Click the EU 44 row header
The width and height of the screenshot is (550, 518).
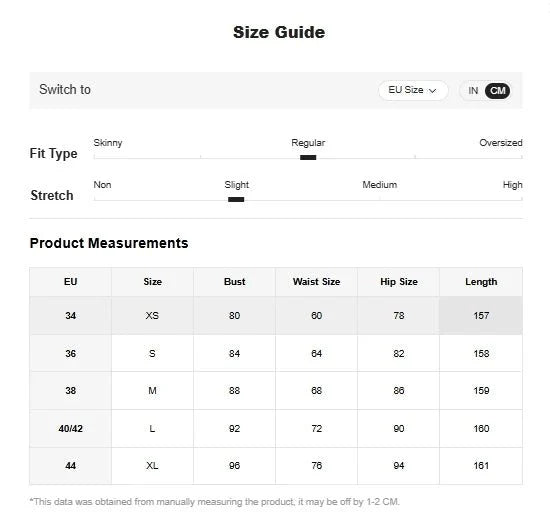click(x=71, y=466)
